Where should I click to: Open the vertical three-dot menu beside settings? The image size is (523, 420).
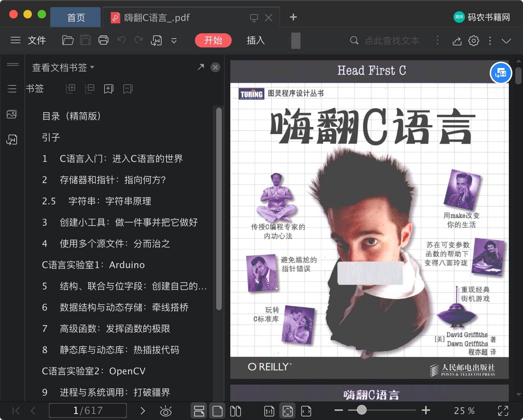click(490, 41)
